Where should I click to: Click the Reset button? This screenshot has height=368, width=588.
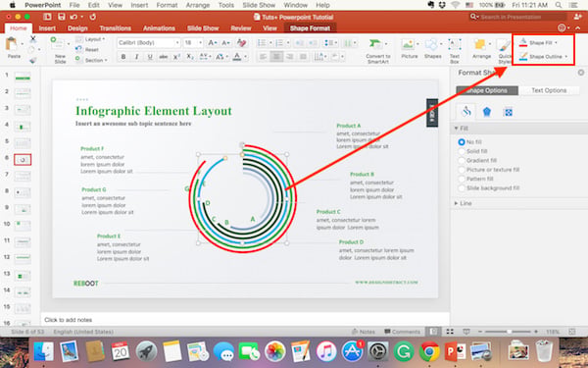click(x=87, y=49)
